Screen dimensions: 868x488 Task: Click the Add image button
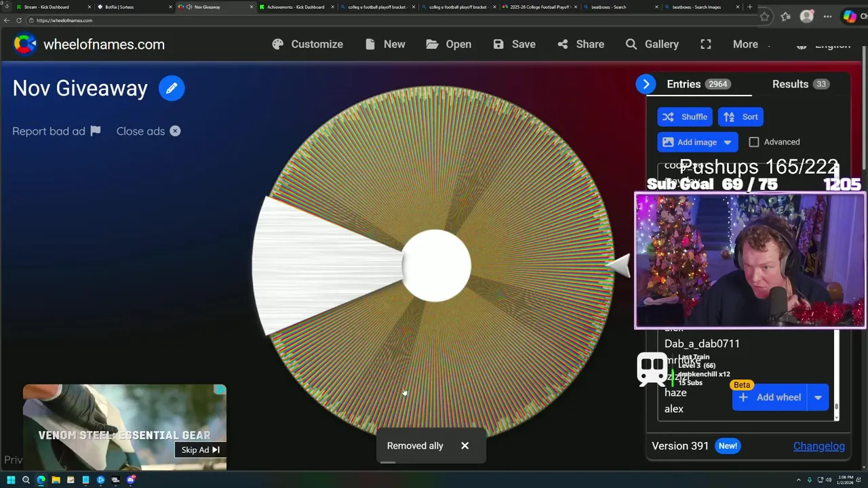click(x=690, y=142)
